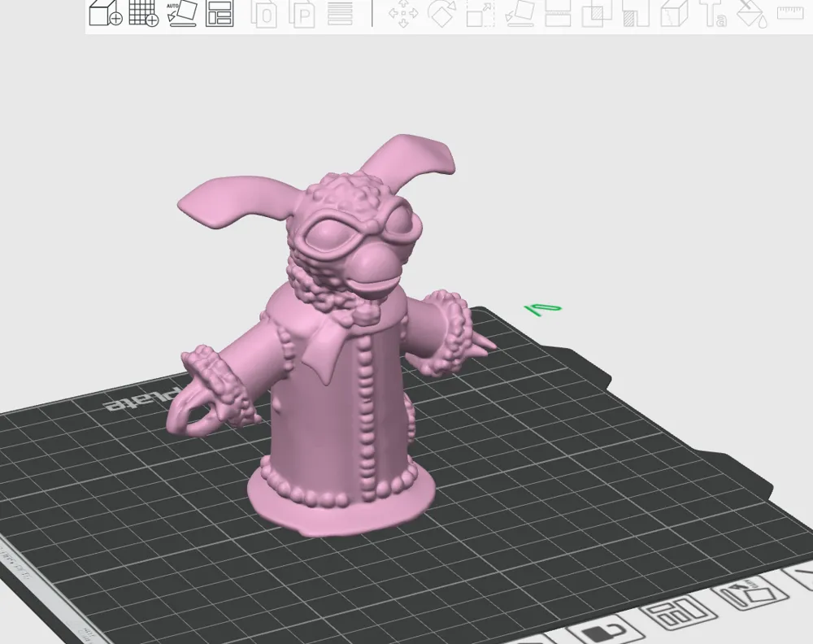
Task: Run Auto orient from the top toolbar
Action: (x=182, y=12)
